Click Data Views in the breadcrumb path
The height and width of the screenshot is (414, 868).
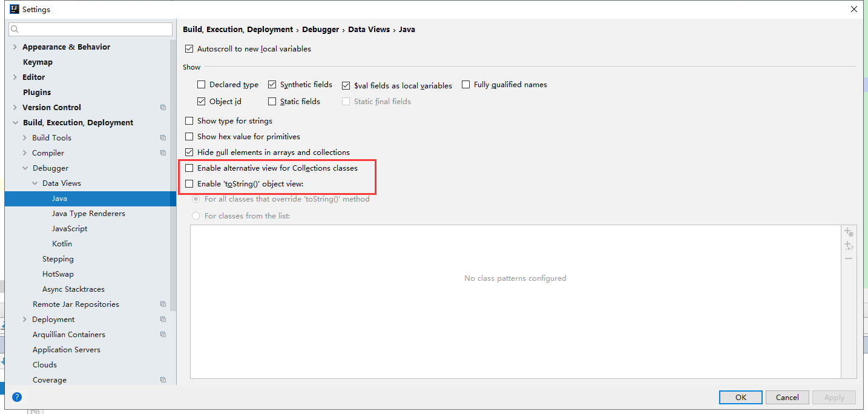pyautogui.click(x=369, y=29)
